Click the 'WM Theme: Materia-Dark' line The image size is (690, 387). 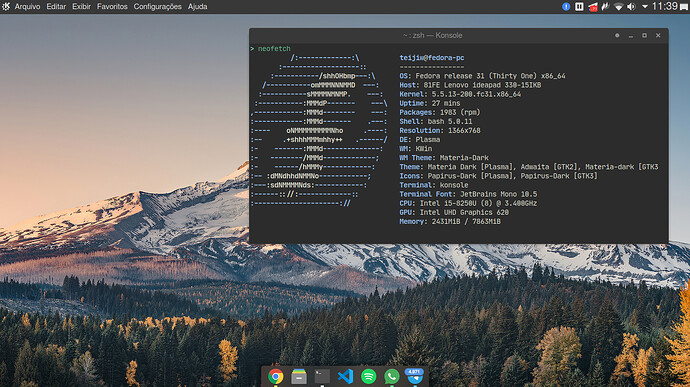pos(444,158)
